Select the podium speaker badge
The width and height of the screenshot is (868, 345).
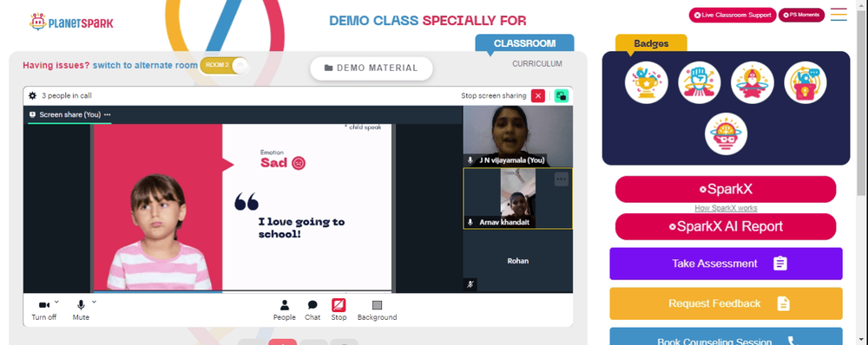(x=806, y=82)
